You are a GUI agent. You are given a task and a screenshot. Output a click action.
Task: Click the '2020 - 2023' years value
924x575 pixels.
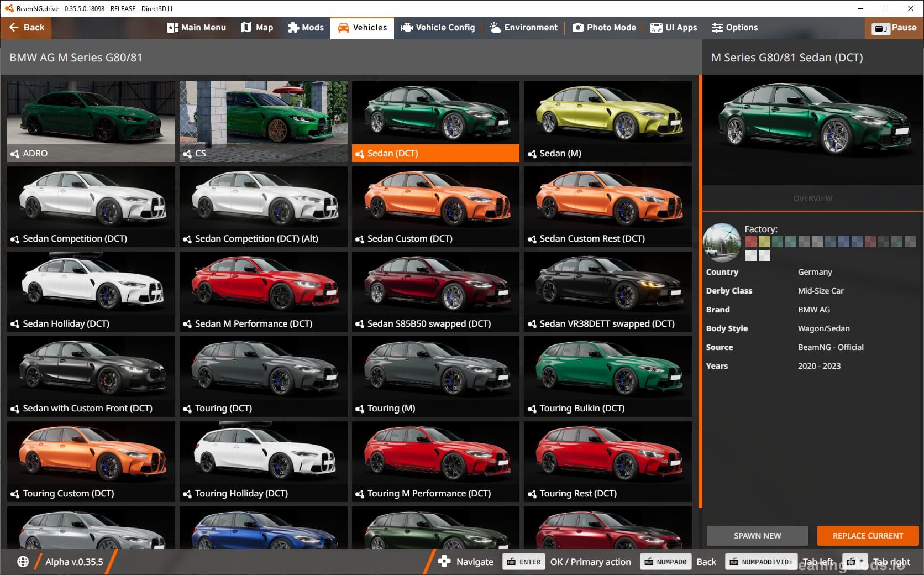819,366
